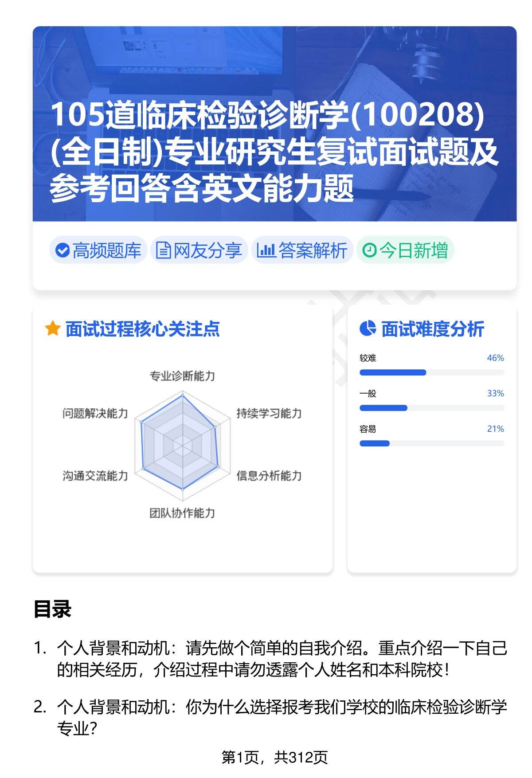
Task: Click the 一般 difficulty progress bar
Action: (x=431, y=408)
